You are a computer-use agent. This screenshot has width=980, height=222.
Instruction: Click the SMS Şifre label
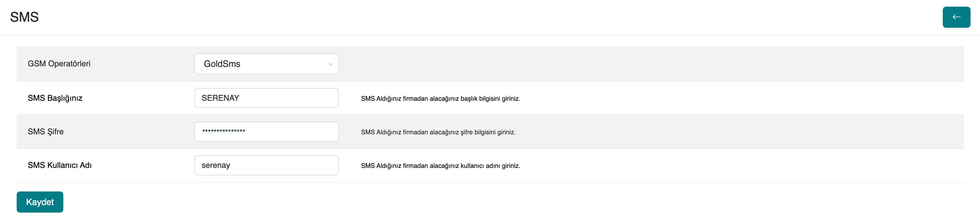pos(46,132)
